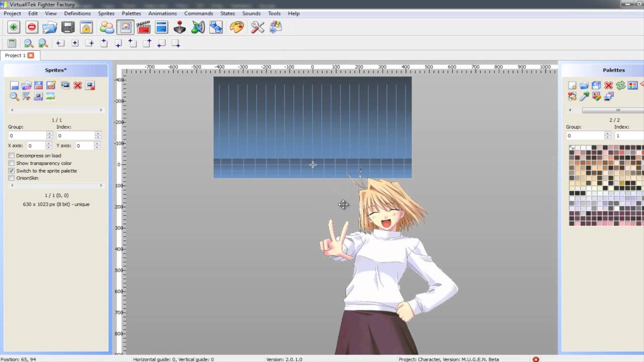Viewport: 644px width, 362px height.
Task: Click the red status bar error icon
Action: 536,359
